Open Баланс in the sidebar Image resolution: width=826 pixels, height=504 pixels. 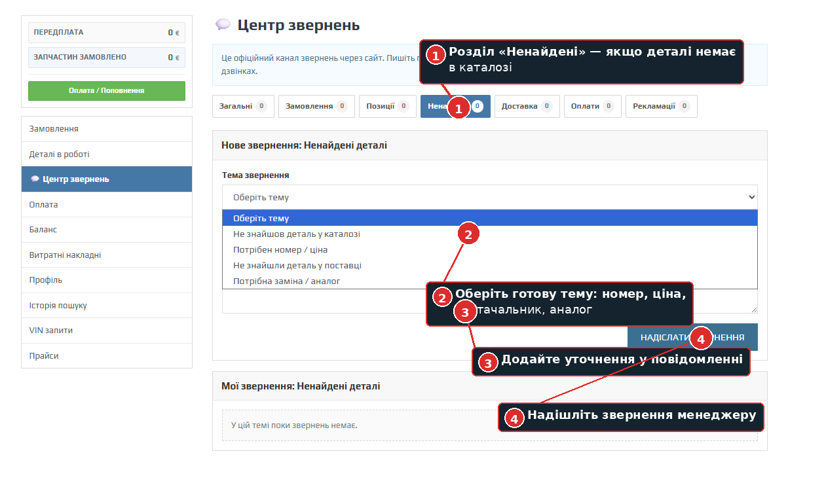click(107, 230)
